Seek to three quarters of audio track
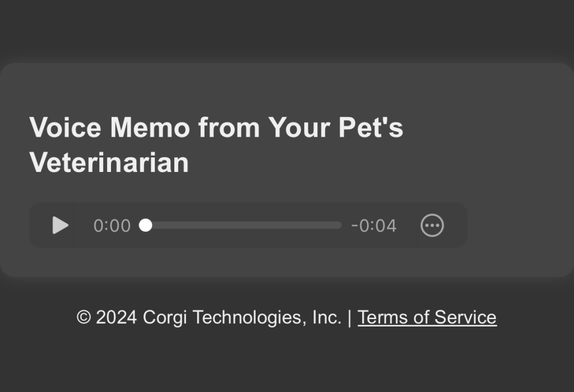The image size is (574, 392). (292, 225)
